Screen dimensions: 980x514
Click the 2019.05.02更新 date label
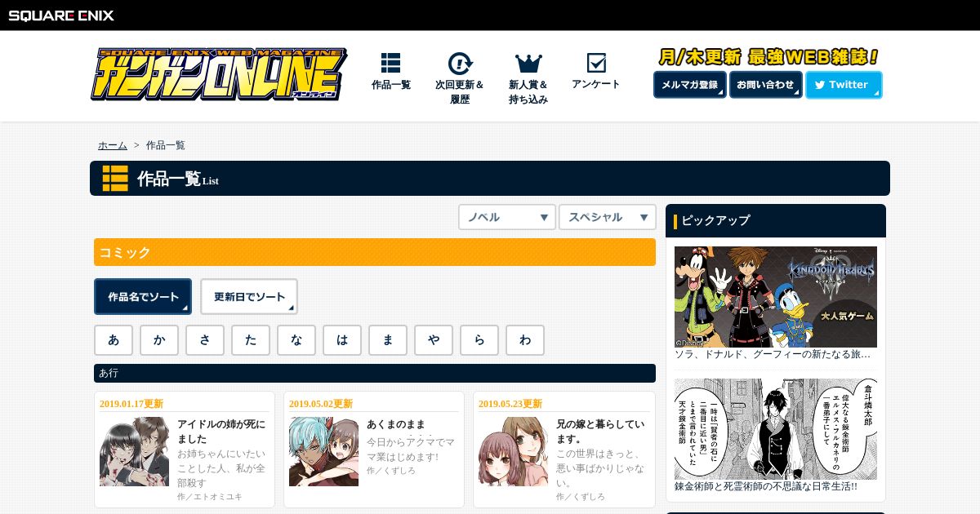pos(321,404)
